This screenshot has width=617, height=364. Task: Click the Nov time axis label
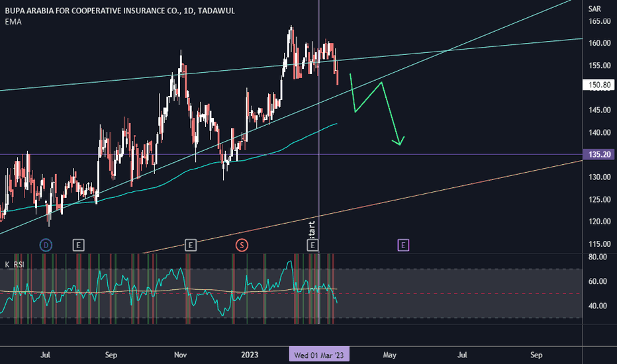pos(180,355)
